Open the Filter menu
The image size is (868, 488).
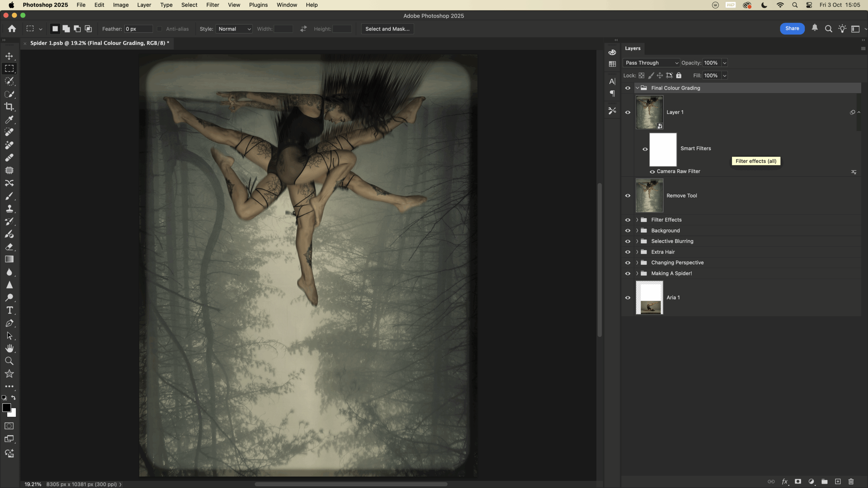pyautogui.click(x=213, y=5)
